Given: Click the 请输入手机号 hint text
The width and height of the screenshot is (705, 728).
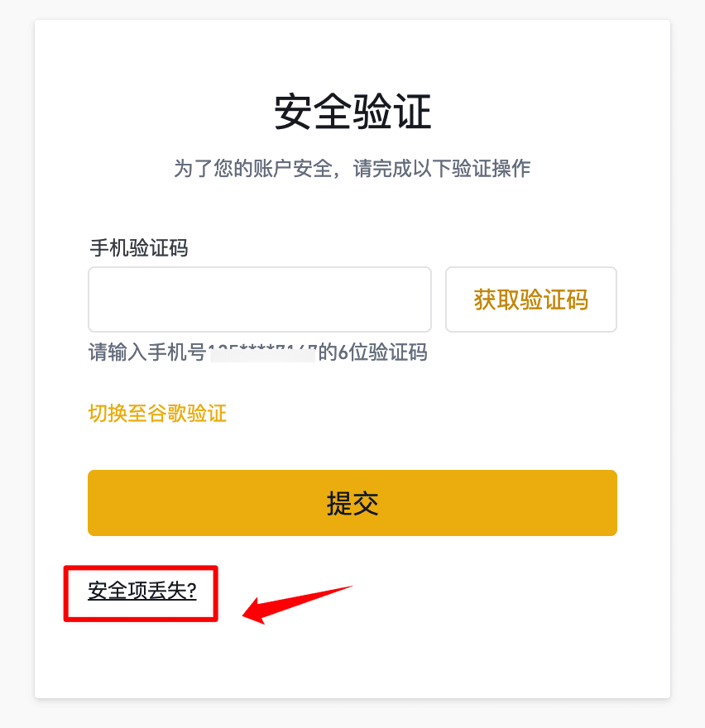Looking at the screenshot, I should tap(147, 352).
